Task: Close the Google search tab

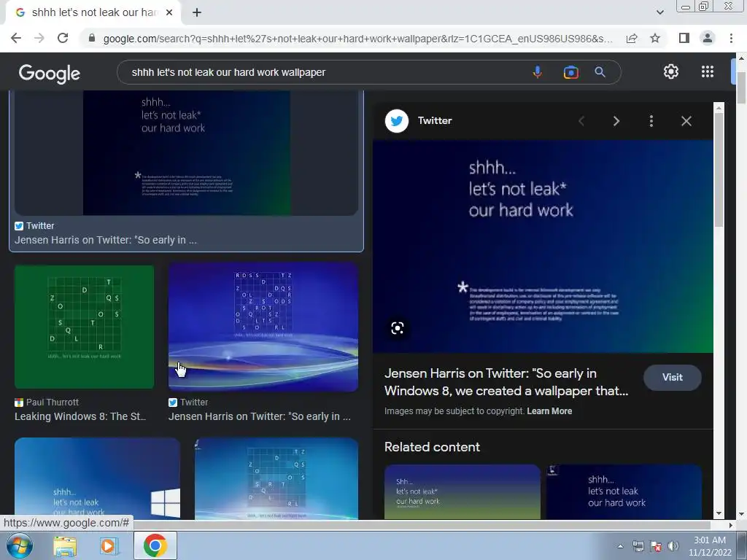Action: tap(169, 13)
